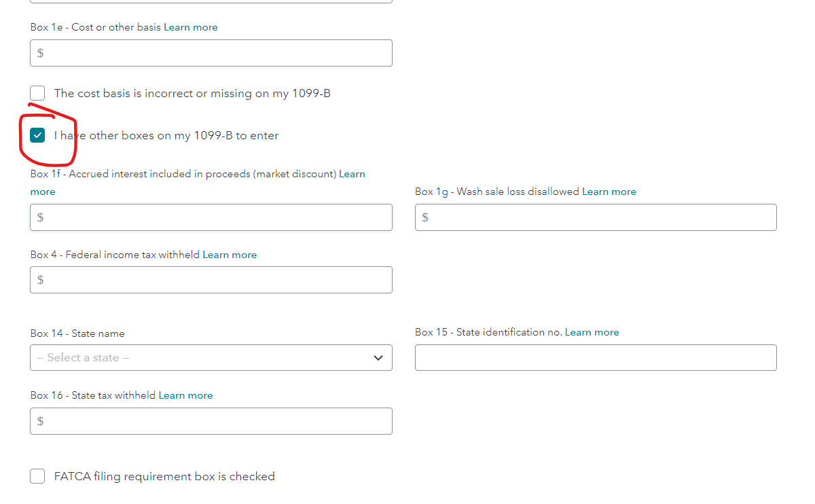Click the Box 4 federal tax withheld field
This screenshot has width=815, height=504.
pyautogui.click(x=211, y=280)
